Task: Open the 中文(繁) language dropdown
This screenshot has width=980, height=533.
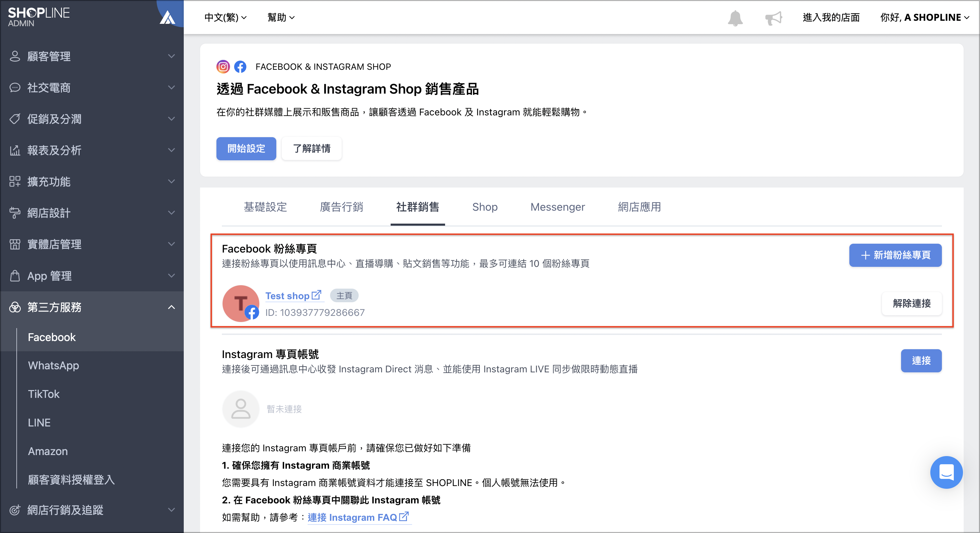Action: [x=226, y=17]
